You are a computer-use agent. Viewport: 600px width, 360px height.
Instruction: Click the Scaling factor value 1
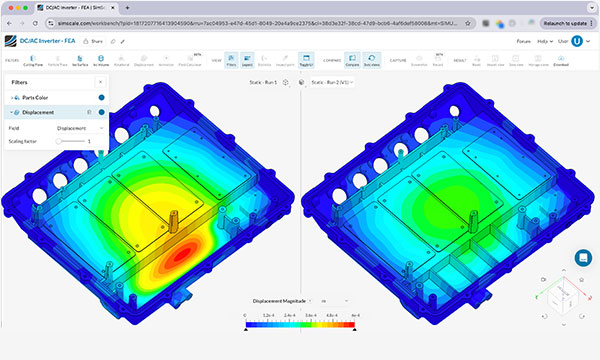[89, 141]
